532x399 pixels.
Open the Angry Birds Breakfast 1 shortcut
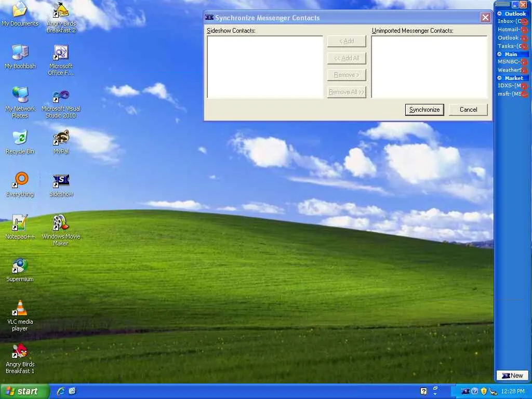coord(20,358)
